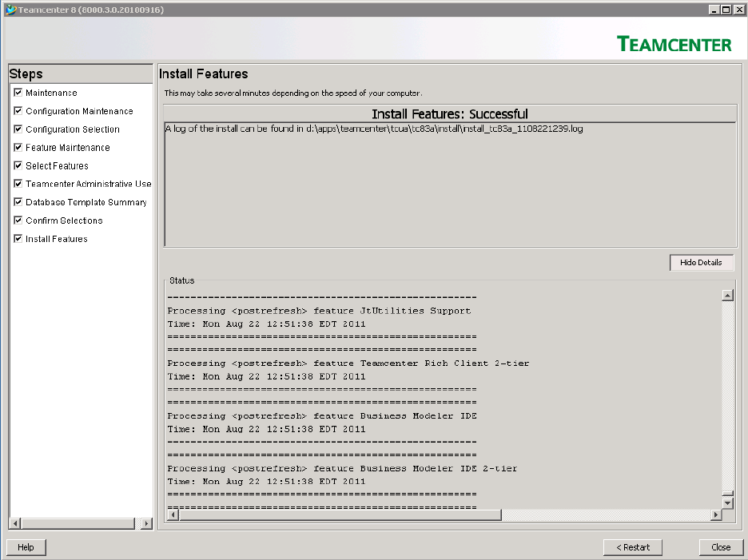Image resolution: width=748 pixels, height=560 pixels.
Task: Toggle the Teamcenter Administrative User checkbox
Action: point(18,184)
